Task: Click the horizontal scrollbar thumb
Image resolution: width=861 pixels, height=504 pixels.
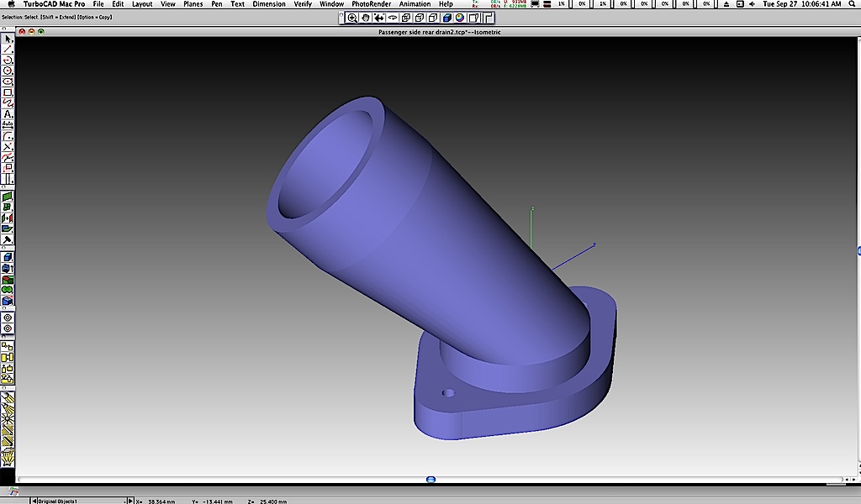Action: pos(430,480)
